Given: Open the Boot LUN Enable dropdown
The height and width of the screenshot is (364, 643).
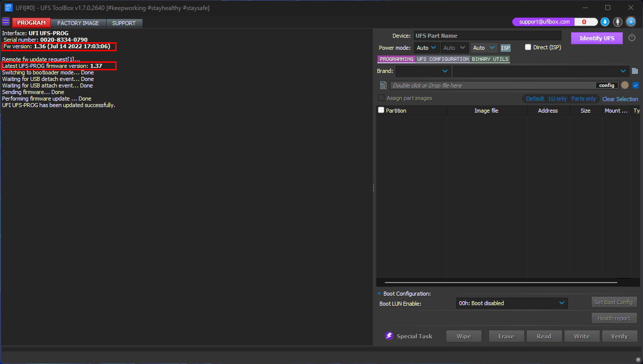Looking at the screenshot, I should click(x=512, y=303).
